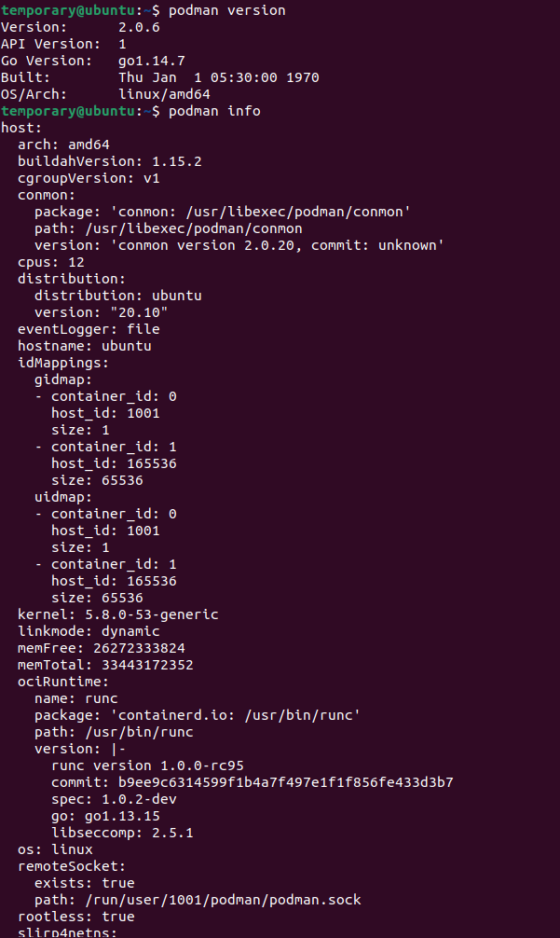Click the buildahVersion 1.15.2 entry

point(109,161)
